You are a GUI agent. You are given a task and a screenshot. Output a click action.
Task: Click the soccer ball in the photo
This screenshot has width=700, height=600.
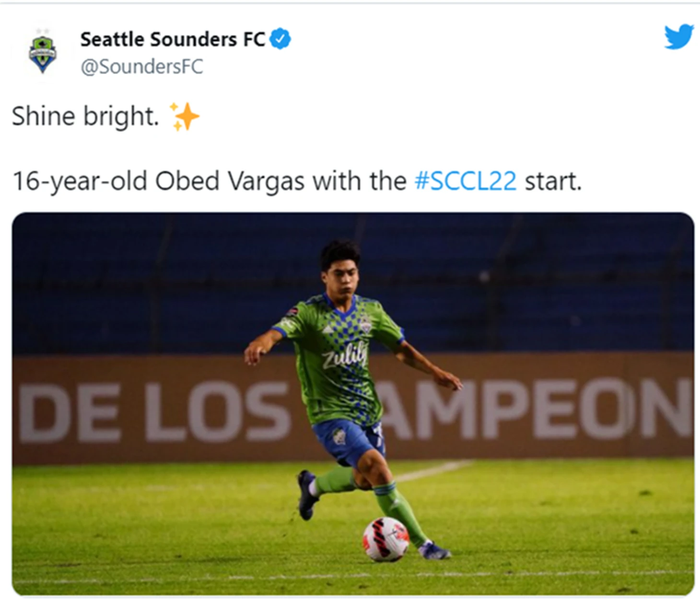[385, 539]
